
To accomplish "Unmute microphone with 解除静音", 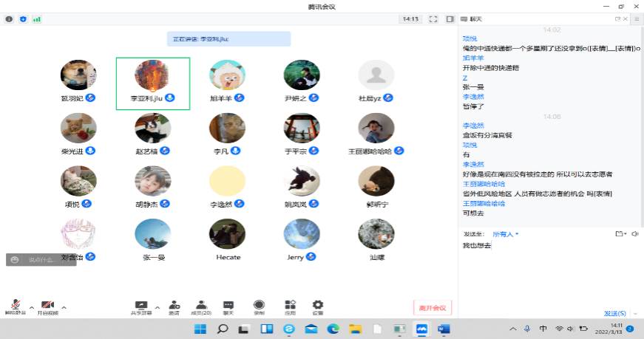I will pos(15,307).
